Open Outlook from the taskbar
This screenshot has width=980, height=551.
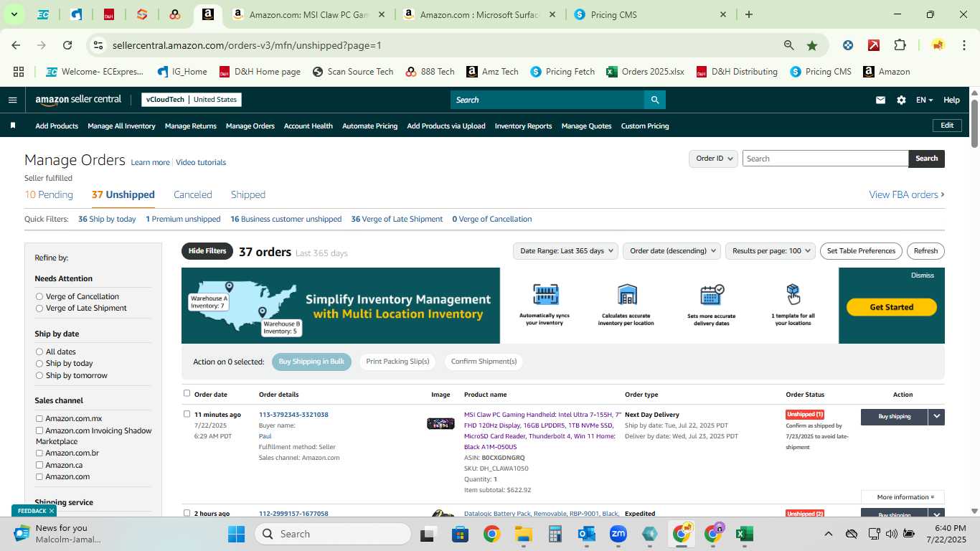point(587,534)
